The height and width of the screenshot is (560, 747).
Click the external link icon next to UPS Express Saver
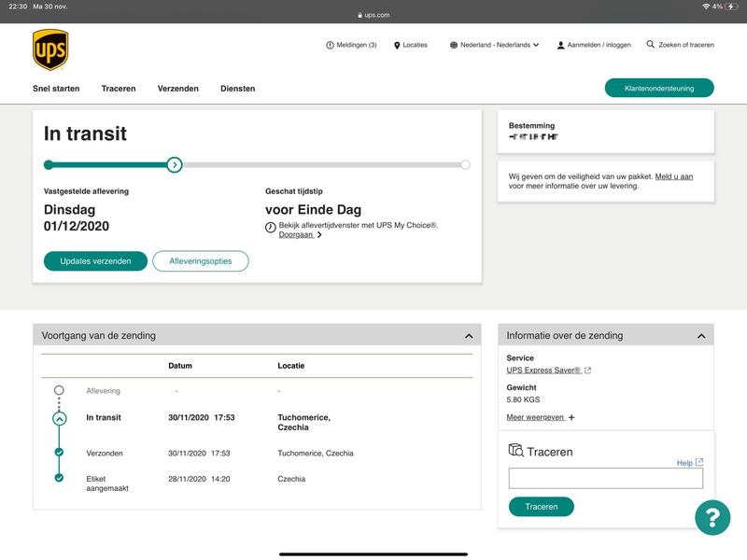(588, 370)
